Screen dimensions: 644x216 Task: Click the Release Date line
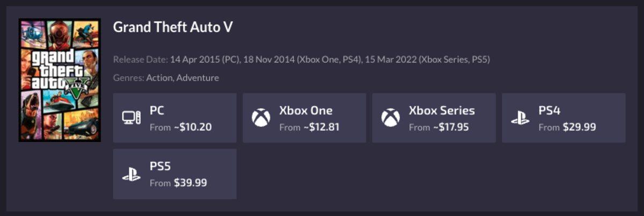(301, 59)
